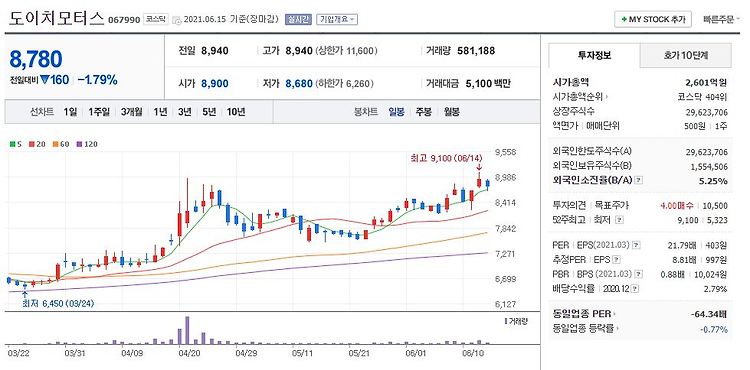Open help icon beside 배당수익률 2020.12
750x370 pixels.
(x=635, y=289)
